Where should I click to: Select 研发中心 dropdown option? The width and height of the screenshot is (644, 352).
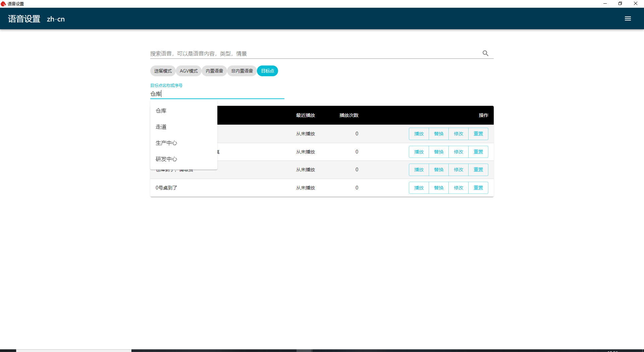click(x=166, y=159)
